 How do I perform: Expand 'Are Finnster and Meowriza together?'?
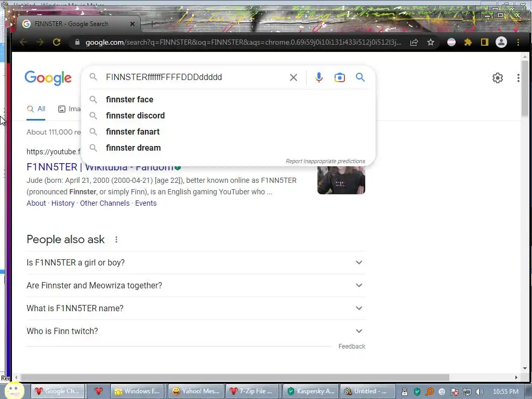pos(196,285)
